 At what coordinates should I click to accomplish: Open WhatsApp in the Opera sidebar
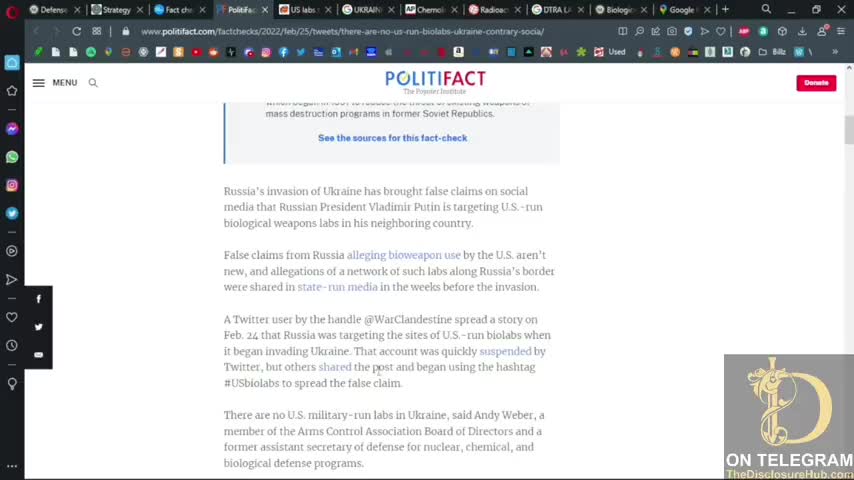point(12,157)
